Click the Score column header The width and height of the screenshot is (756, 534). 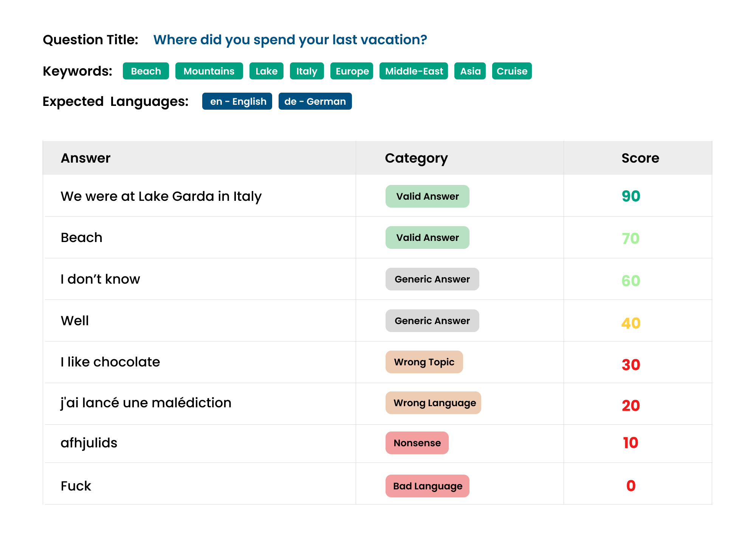pos(640,158)
